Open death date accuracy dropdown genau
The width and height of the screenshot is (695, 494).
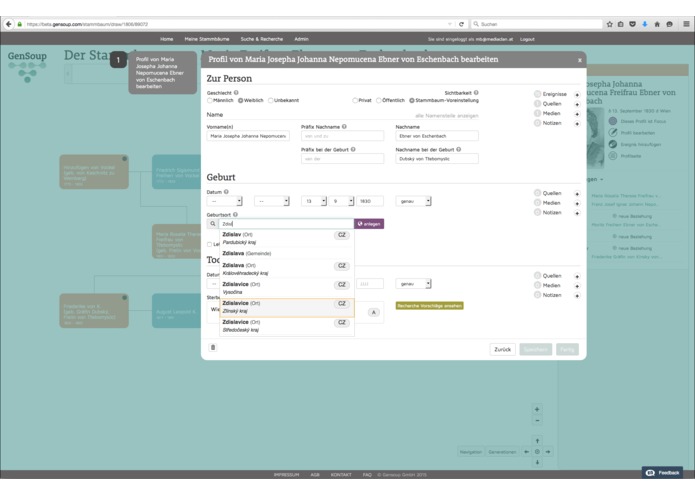(413, 284)
